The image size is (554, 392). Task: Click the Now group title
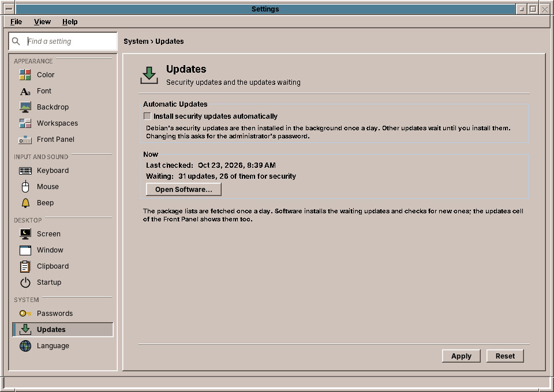point(151,154)
